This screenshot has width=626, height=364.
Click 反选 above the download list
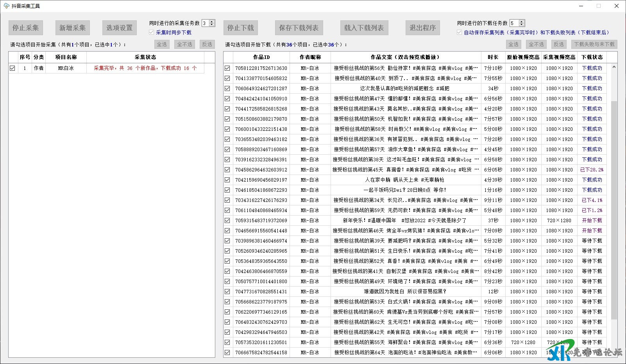coord(559,44)
